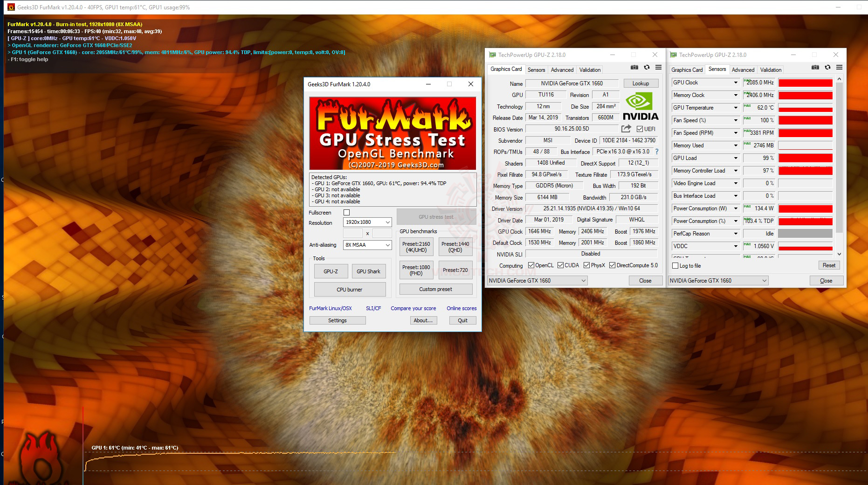Screen dimensions: 868x485
Task: Switch to Sensors tab in Graphics Card GPU-Z window
Action: [x=536, y=70]
